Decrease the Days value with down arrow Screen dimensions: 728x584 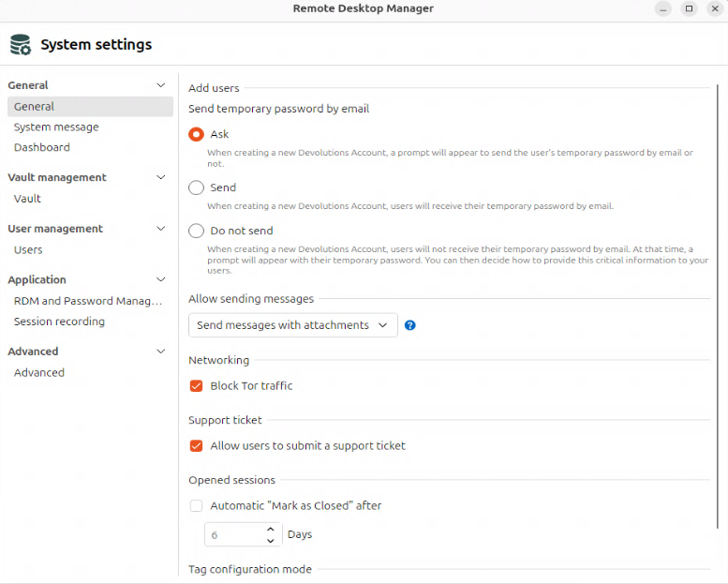(x=271, y=541)
